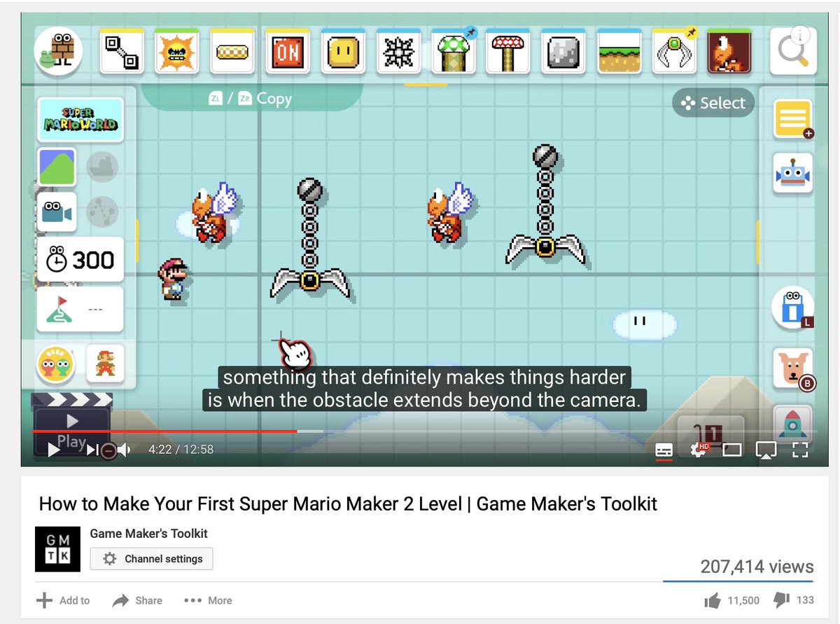Open the More options menu
This screenshot has width=840, height=624.
(208, 600)
